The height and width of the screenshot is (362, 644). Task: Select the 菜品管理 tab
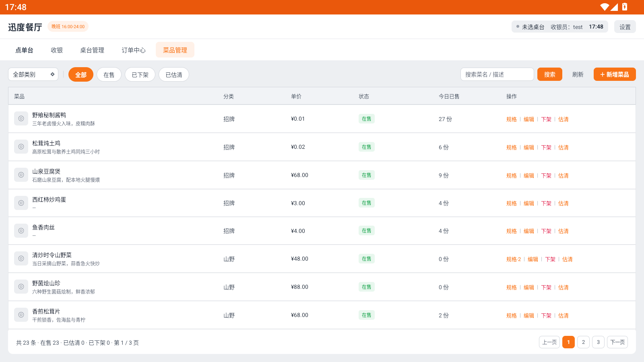[x=175, y=50]
